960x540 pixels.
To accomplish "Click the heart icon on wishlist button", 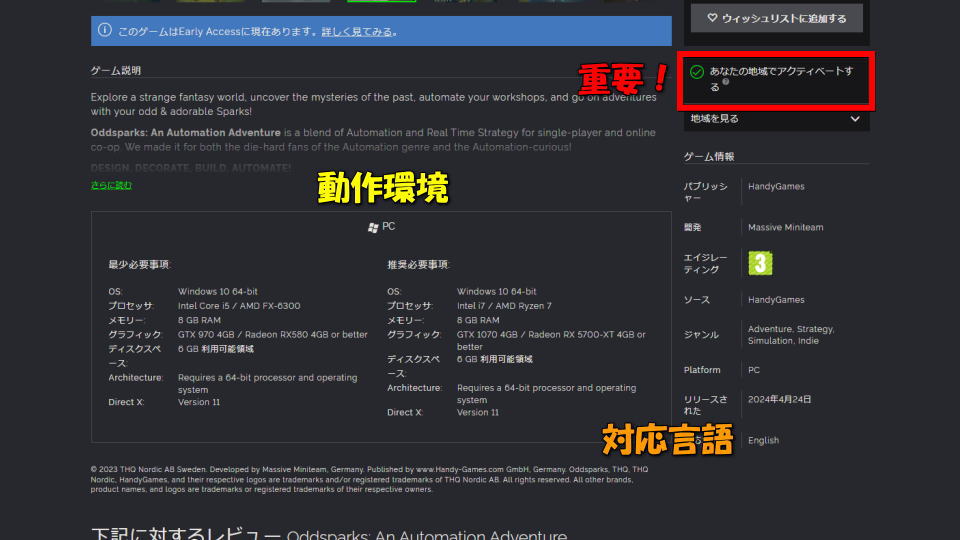I will point(712,18).
